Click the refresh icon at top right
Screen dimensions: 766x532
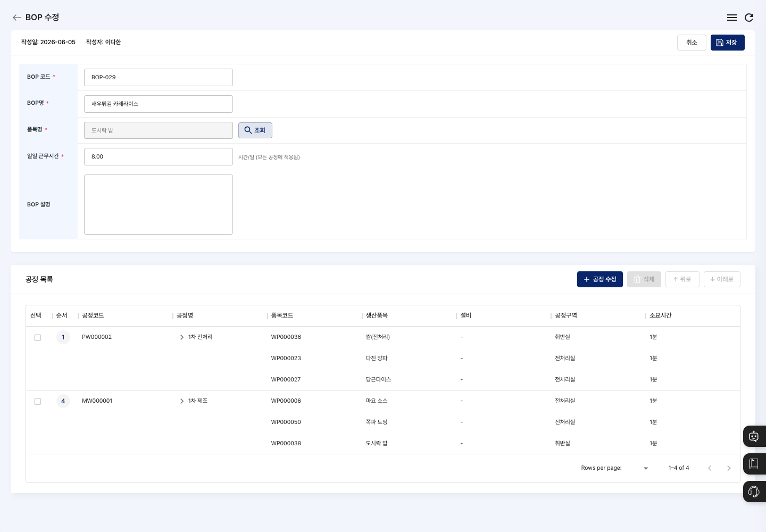749,18
